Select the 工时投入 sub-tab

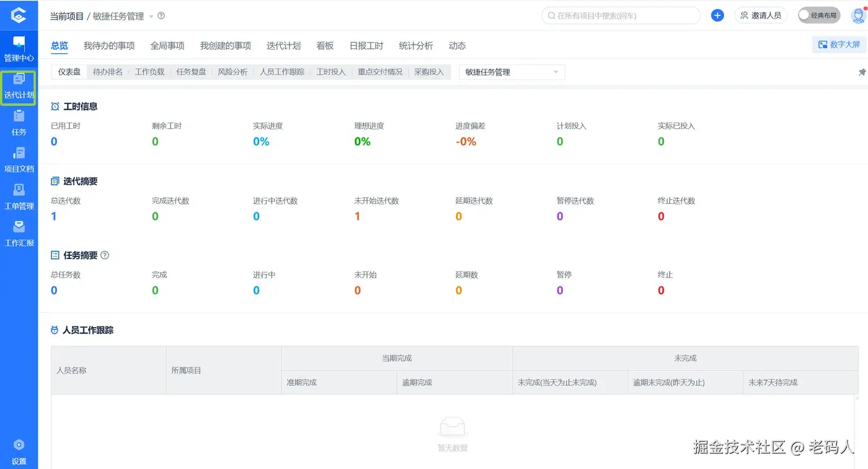point(331,72)
